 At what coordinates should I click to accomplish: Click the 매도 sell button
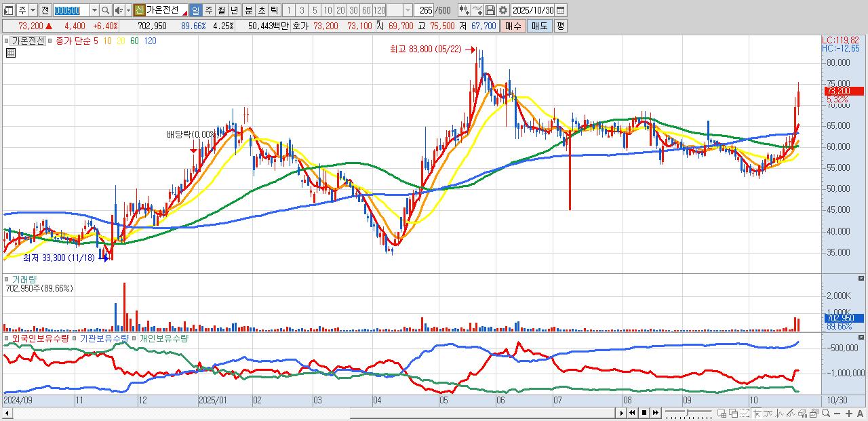(x=539, y=26)
